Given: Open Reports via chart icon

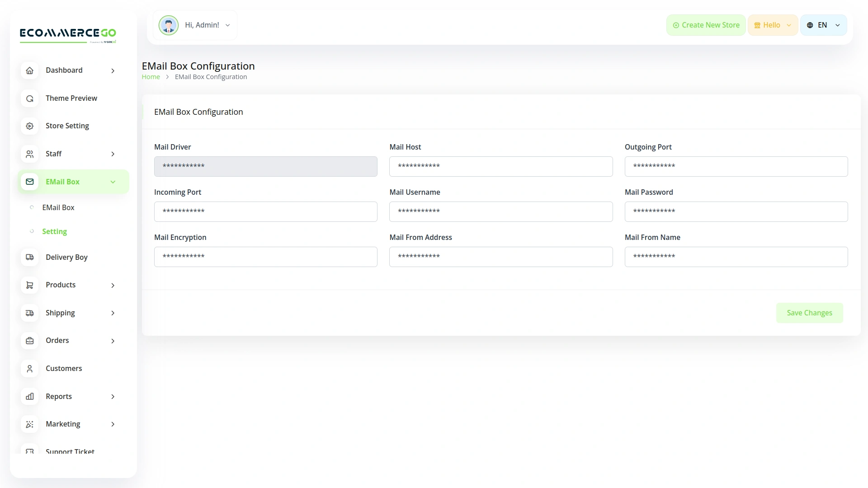Looking at the screenshot, I should (x=29, y=396).
